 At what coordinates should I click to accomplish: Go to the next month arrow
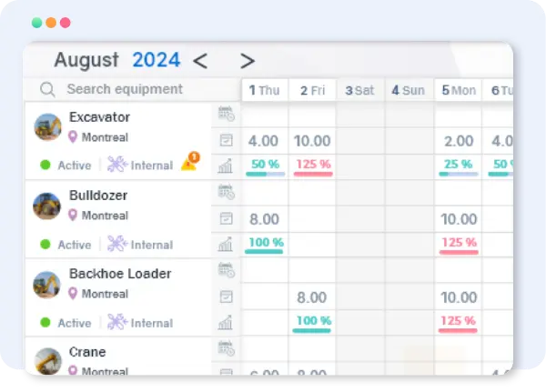[x=247, y=61]
